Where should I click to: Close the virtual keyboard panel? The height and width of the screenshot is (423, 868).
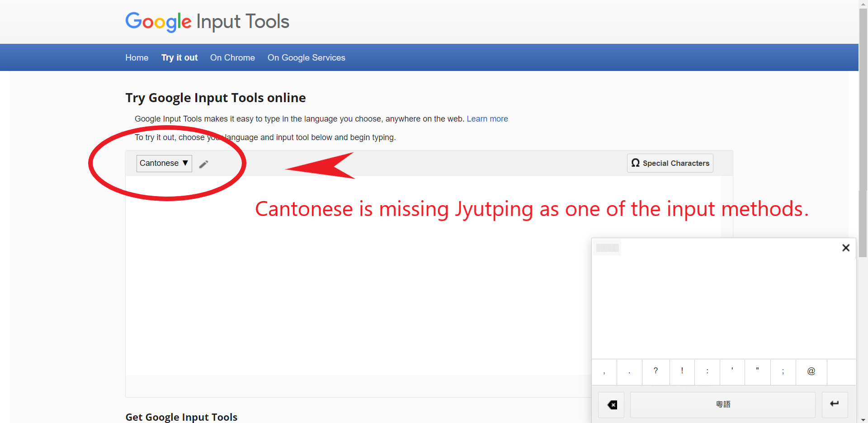pyautogui.click(x=845, y=248)
